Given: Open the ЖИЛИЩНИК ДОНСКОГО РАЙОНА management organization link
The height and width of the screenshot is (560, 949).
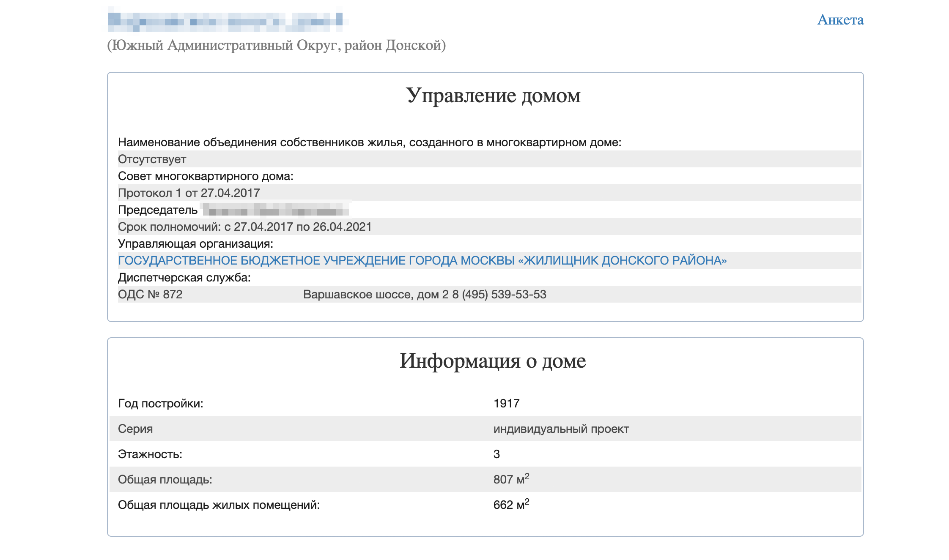Looking at the screenshot, I should (x=422, y=260).
